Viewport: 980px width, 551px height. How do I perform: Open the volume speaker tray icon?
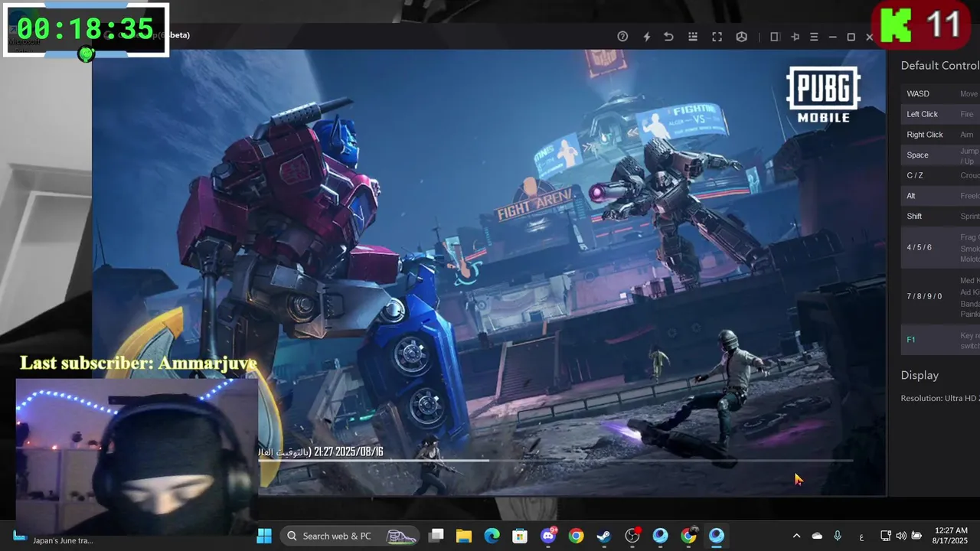coord(901,536)
